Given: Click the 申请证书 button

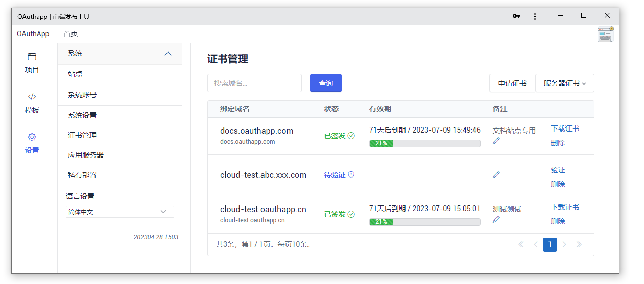Looking at the screenshot, I should click(x=512, y=83).
